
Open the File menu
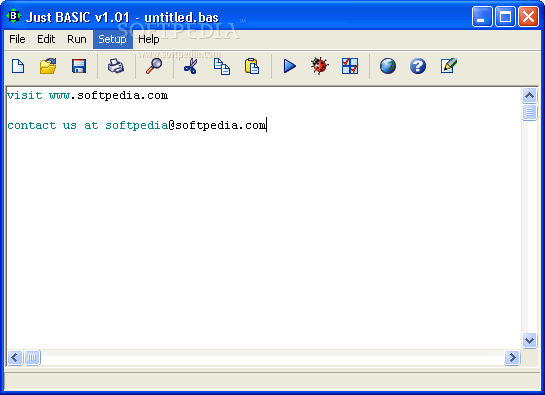click(x=17, y=39)
